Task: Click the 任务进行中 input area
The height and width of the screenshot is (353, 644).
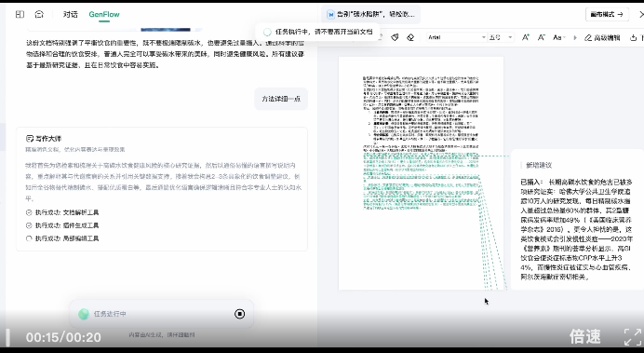Action: pos(161,314)
